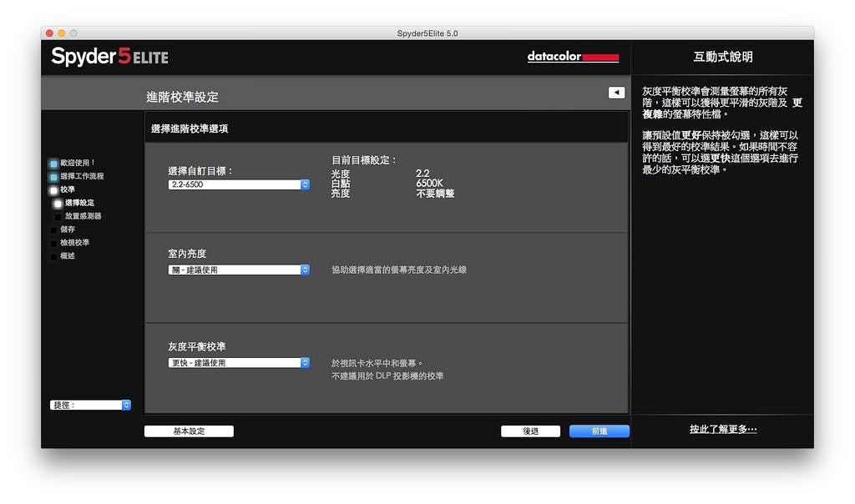The image size is (855, 504).
Task: Select 選擇工作流程 step in sidebar
Action: click(82, 176)
